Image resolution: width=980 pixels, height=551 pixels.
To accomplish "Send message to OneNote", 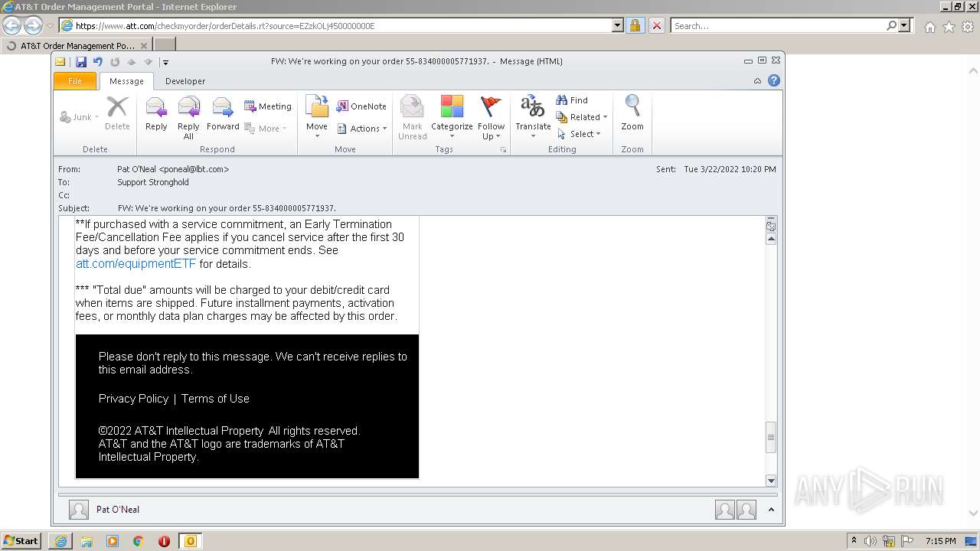I will click(x=362, y=106).
